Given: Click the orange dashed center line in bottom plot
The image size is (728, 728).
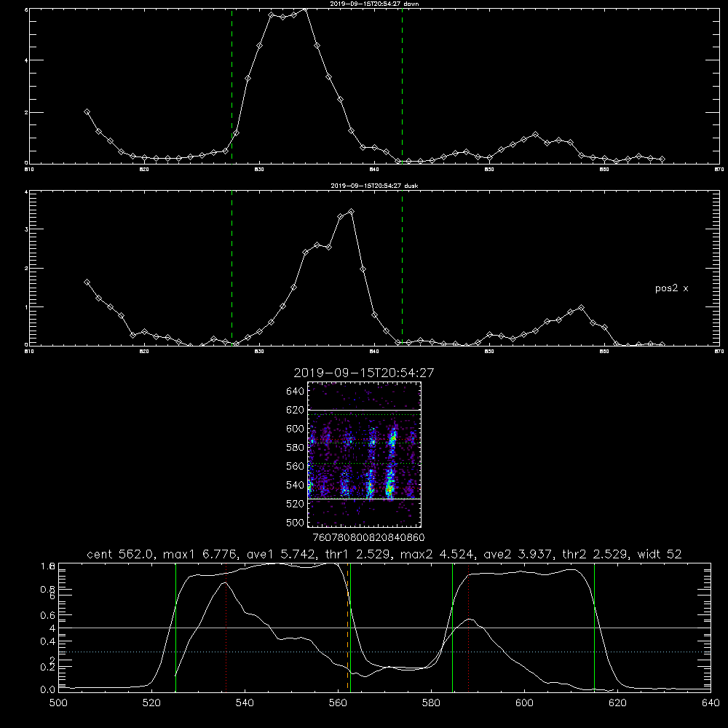Looking at the screenshot, I should [347, 628].
